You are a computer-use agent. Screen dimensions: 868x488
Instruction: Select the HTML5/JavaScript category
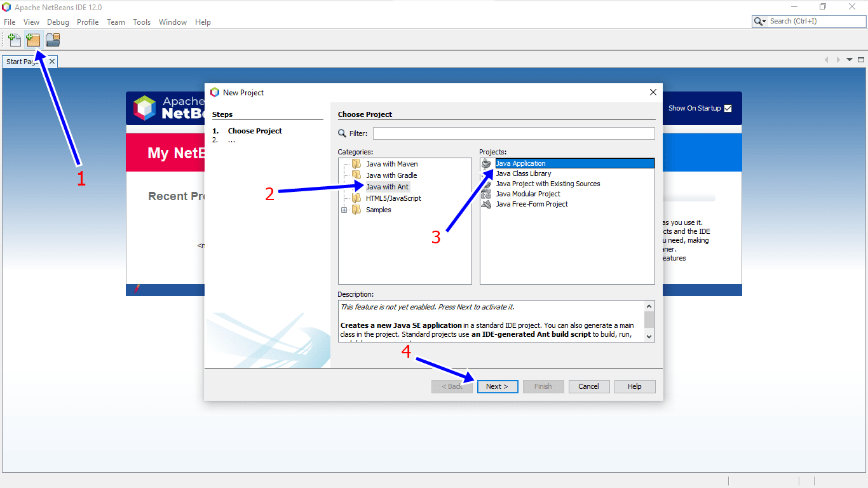click(x=393, y=198)
